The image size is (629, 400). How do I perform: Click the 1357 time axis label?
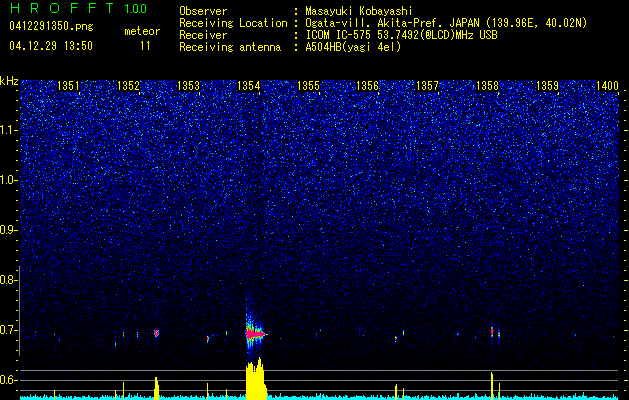[427, 86]
